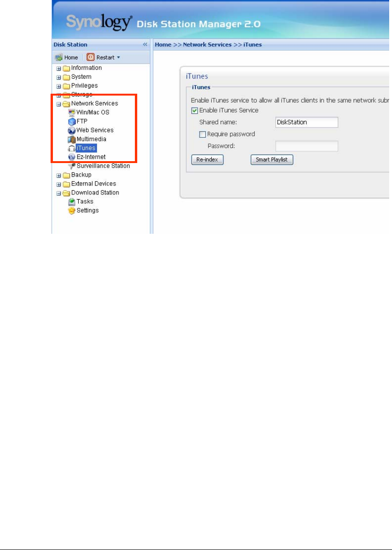Collapse the Network Services folder
Viewport: 392px width, 550px height.
pyautogui.click(x=59, y=104)
